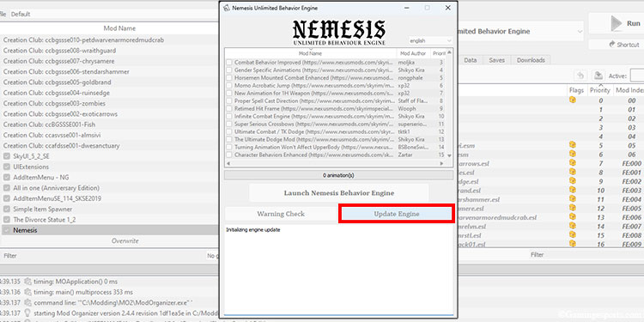The height and width of the screenshot is (322, 644).
Task: Sort by Priority column in plugin list
Action: [x=599, y=90]
